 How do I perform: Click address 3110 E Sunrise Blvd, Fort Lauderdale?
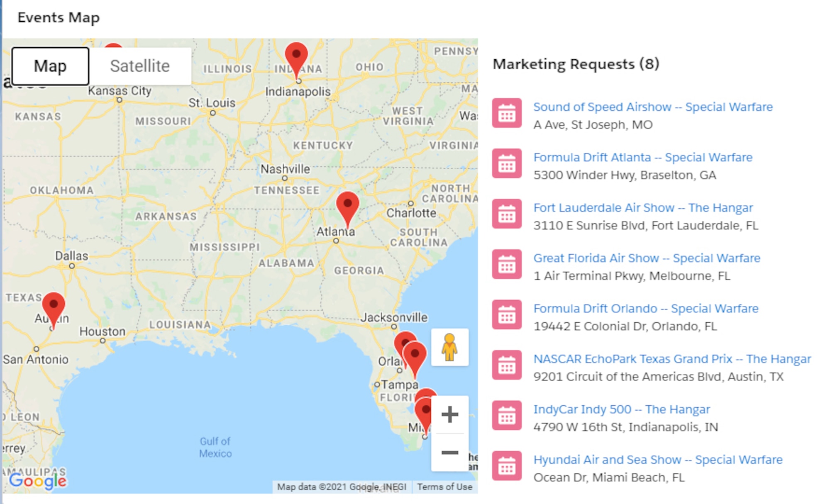pyautogui.click(x=646, y=226)
